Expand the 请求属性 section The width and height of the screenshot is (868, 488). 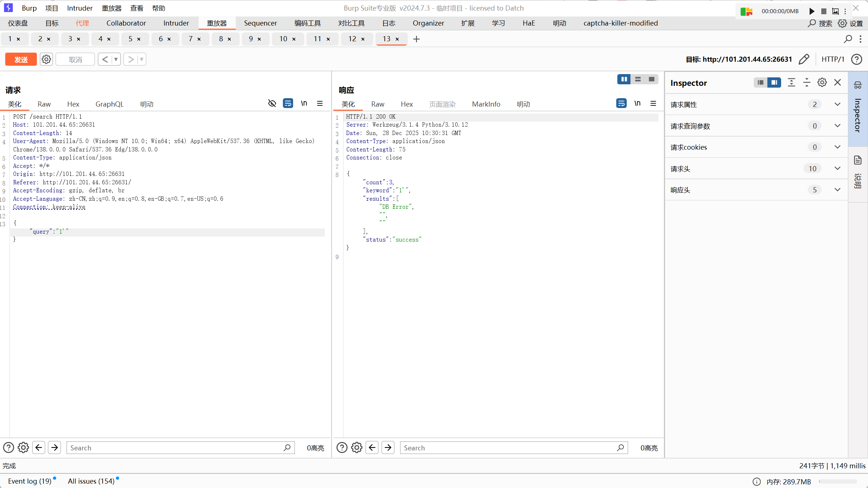[837, 104]
